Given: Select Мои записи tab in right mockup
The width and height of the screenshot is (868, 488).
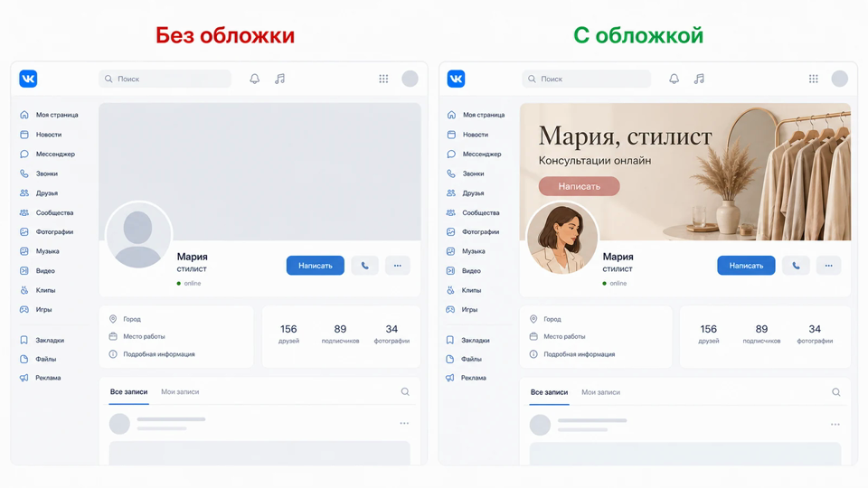Looking at the screenshot, I should click(x=600, y=392).
